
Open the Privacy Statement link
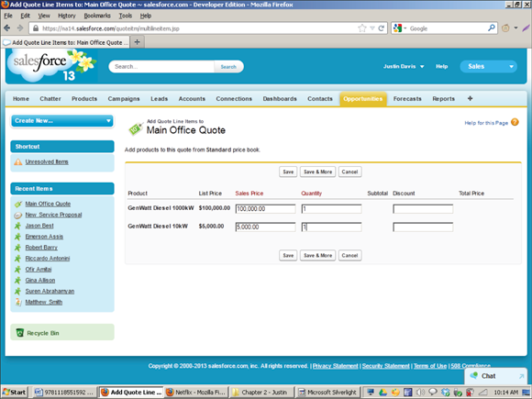click(335, 366)
